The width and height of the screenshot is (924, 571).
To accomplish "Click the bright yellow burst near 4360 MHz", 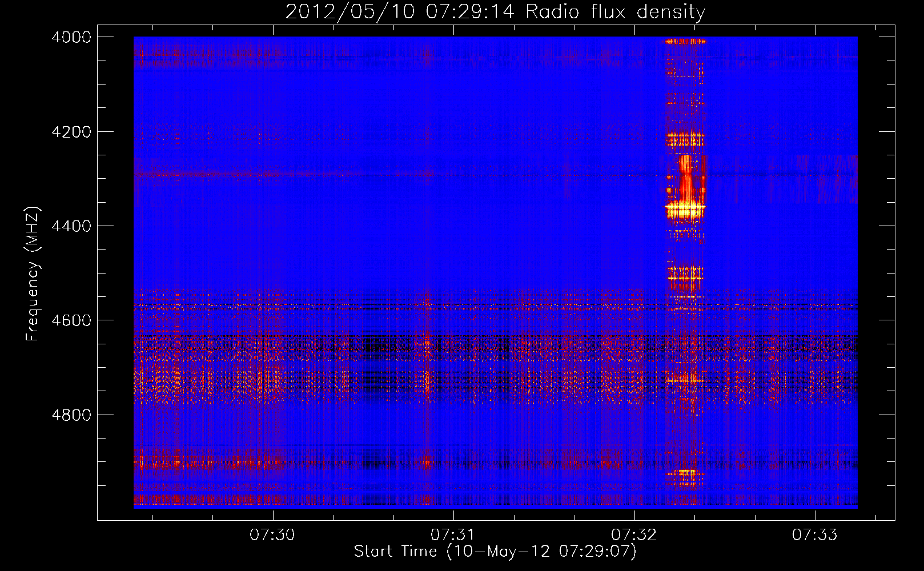I will [685, 209].
